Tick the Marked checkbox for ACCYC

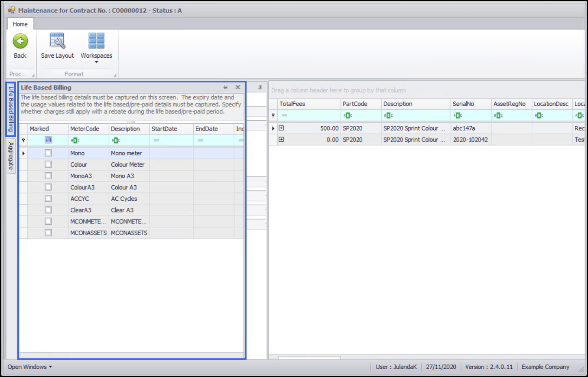coord(48,199)
